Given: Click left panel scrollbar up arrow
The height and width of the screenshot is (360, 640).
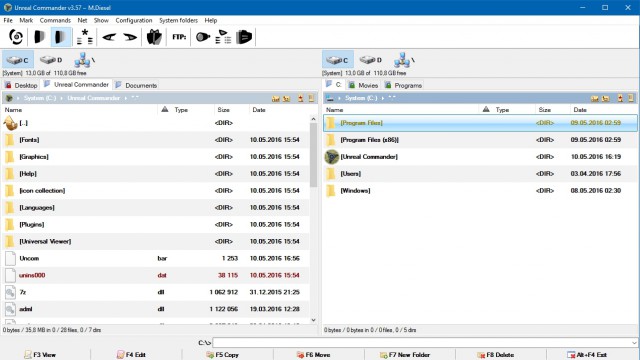Looking at the screenshot, I should [313, 119].
